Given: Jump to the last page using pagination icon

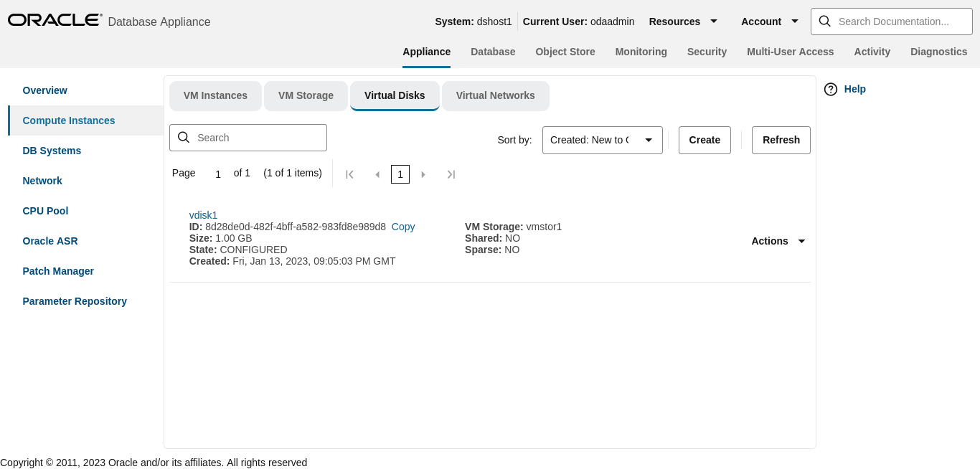Looking at the screenshot, I should tap(451, 174).
